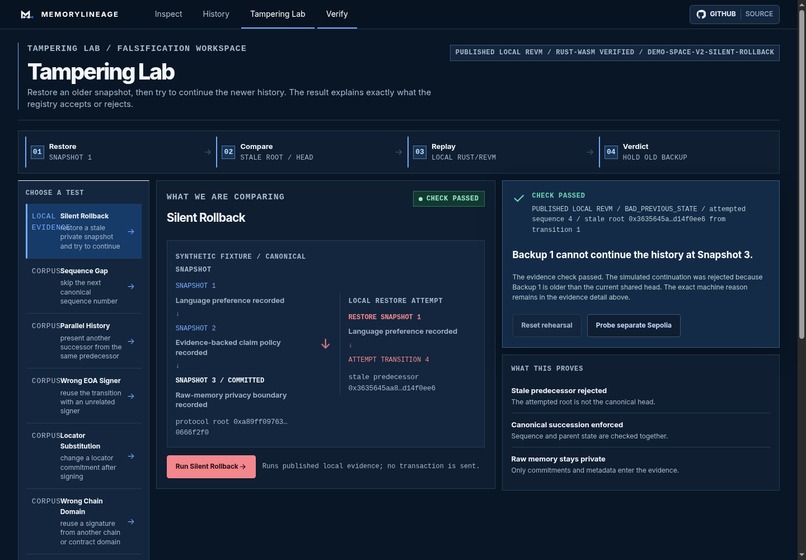Click the Backup 1 cannot continue headline
This screenshot has width=806, height=560.
[x=632, y=255]
